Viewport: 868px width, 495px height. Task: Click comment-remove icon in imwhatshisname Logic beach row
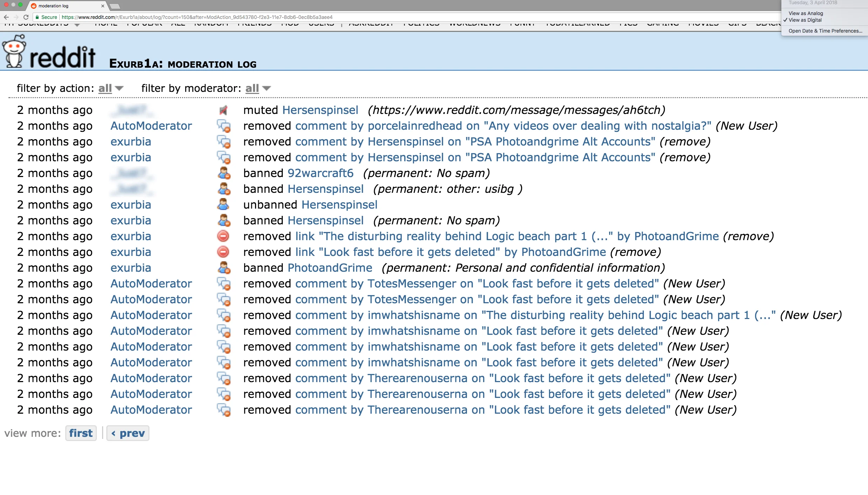(x=223, y=316)
